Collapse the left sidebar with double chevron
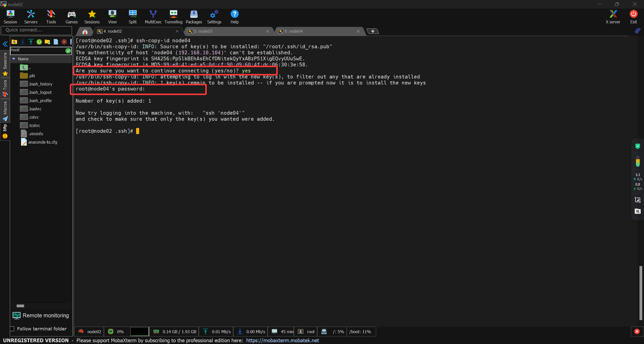 click(5, 44)
